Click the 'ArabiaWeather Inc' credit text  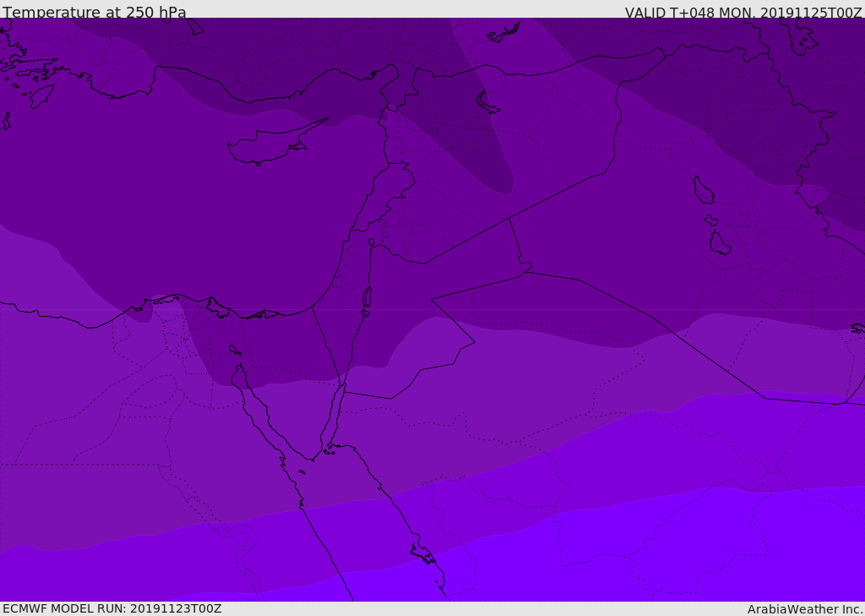805,609
